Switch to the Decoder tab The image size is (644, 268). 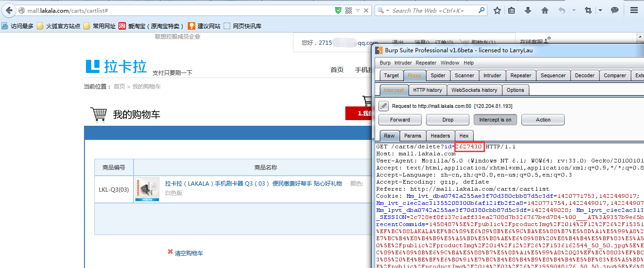click(585, 75)
